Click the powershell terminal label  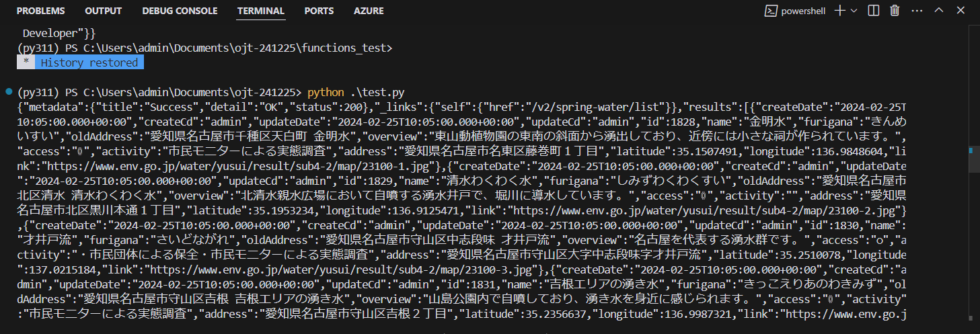point(795,11)
